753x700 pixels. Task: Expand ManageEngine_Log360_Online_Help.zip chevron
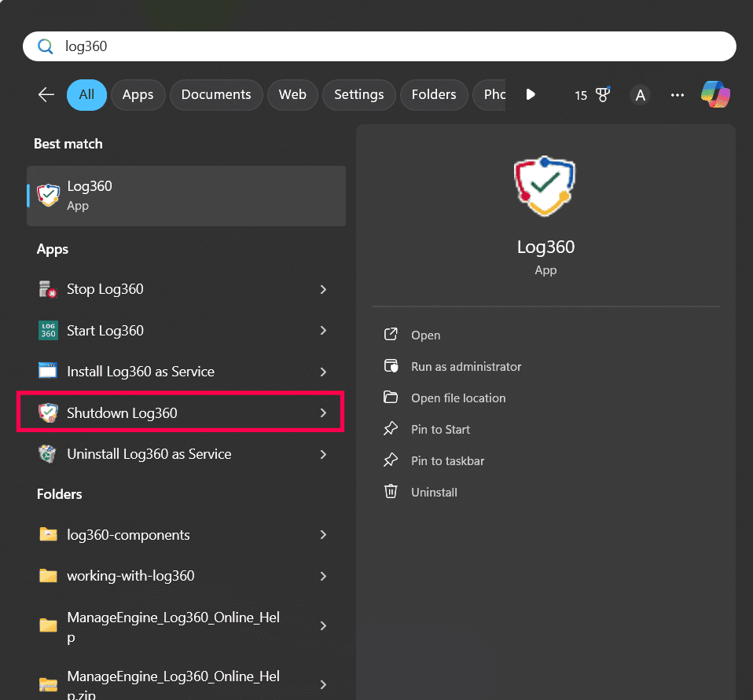click(323, 684)
